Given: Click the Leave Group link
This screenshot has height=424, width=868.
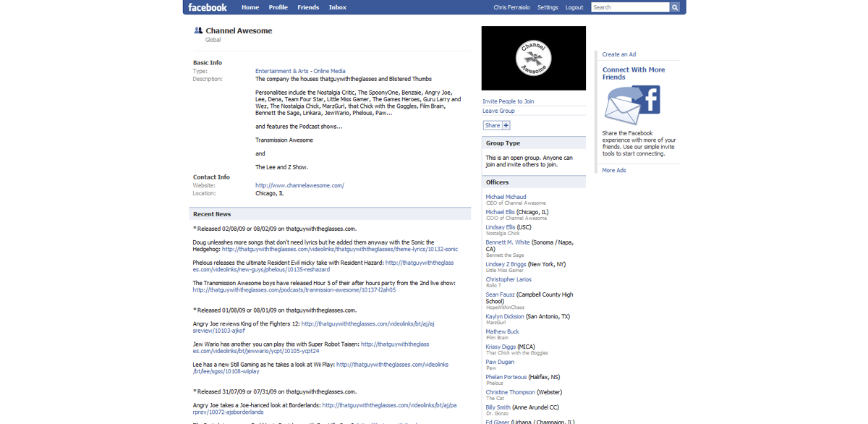Looking at the screenshot, I should coord(499,111).
